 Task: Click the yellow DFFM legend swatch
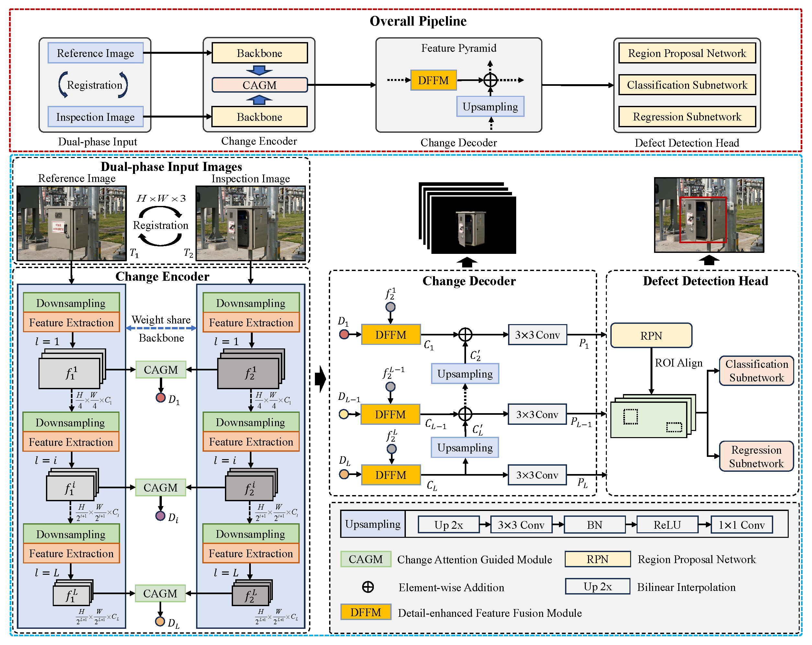click(366, 612)
